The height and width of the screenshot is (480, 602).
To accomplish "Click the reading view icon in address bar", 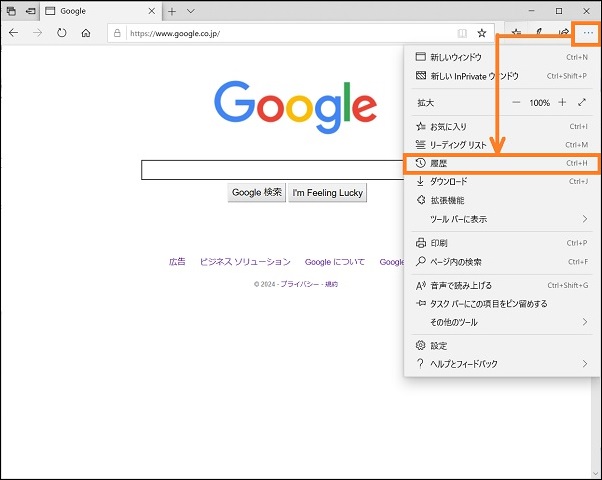I will (461, 33).
